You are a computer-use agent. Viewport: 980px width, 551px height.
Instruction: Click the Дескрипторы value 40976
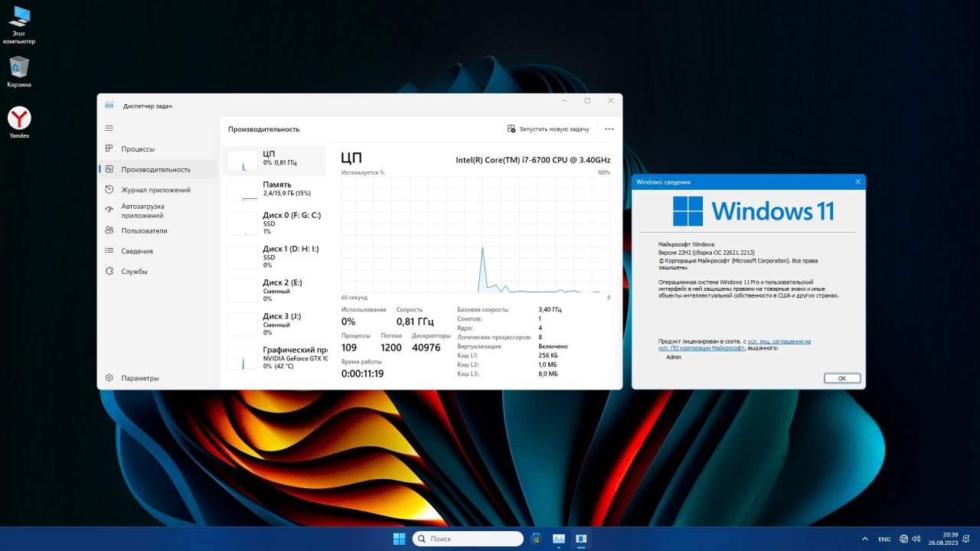click(426, 347)
